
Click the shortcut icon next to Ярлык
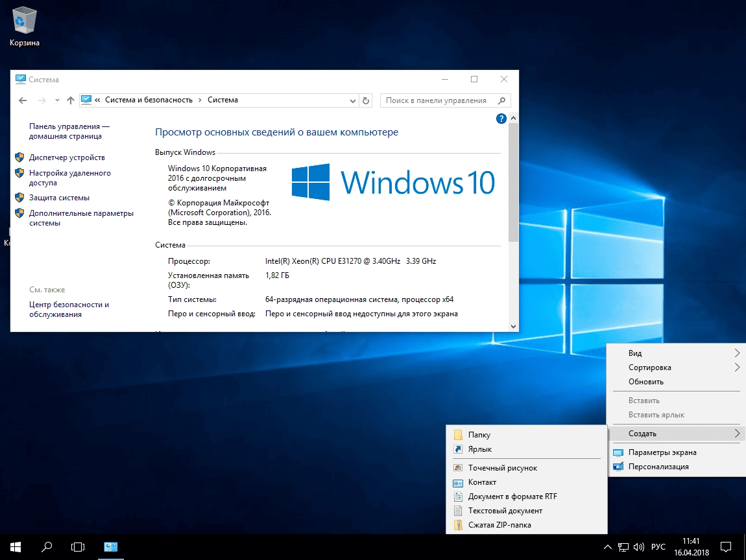458,449
